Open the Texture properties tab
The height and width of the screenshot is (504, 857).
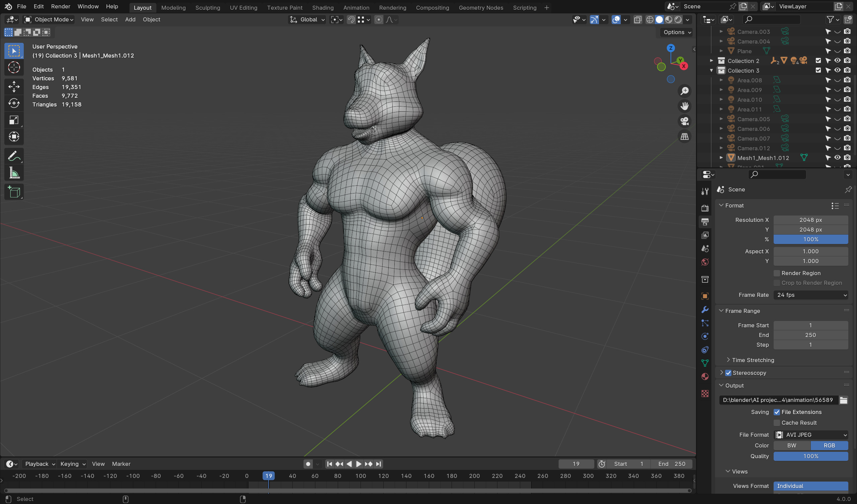705,394
